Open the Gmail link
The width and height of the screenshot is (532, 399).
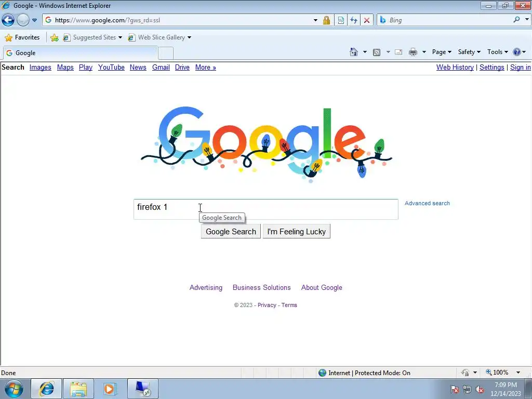coord(161,67)
